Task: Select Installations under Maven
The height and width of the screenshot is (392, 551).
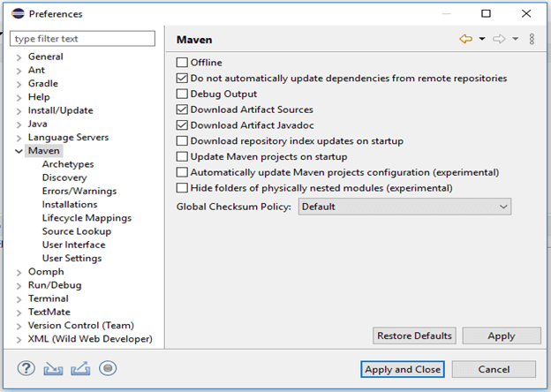Action: coord(70,205)
